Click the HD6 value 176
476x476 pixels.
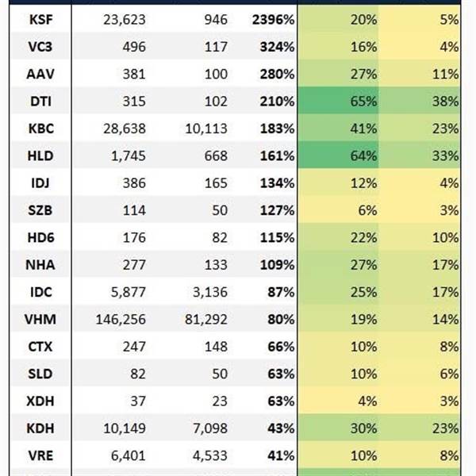point(134,238)
